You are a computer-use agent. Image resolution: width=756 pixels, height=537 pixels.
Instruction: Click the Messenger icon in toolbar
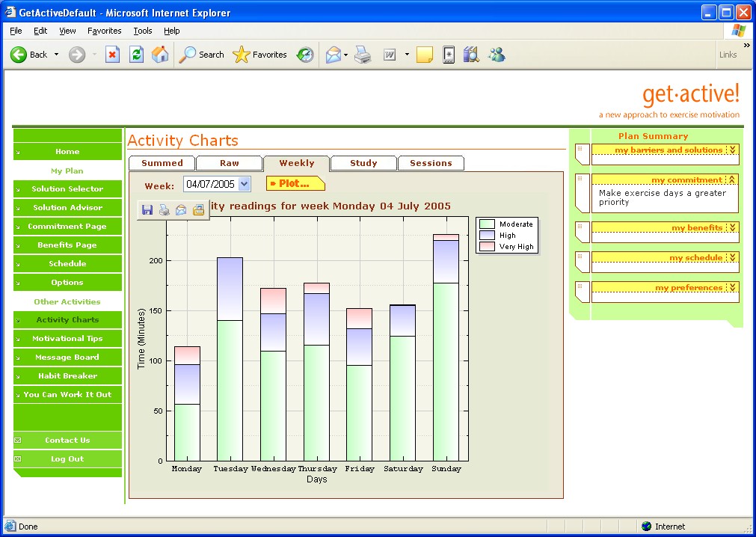point(497,55)
